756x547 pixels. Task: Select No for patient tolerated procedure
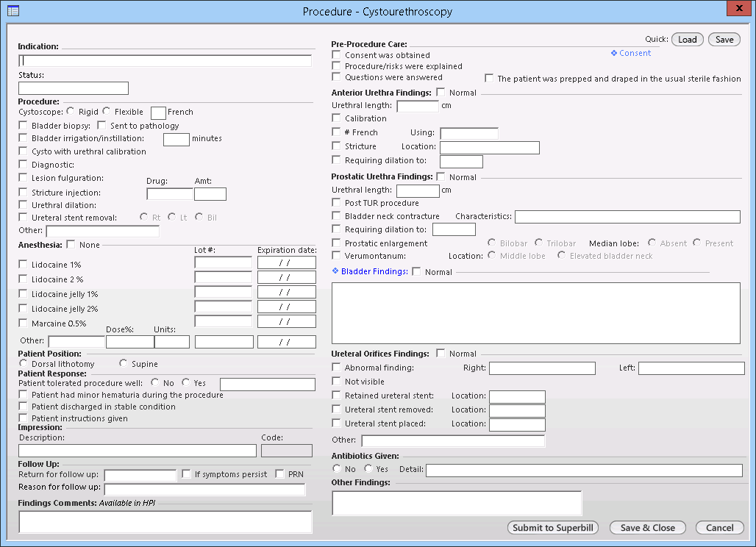click(154, 382)
